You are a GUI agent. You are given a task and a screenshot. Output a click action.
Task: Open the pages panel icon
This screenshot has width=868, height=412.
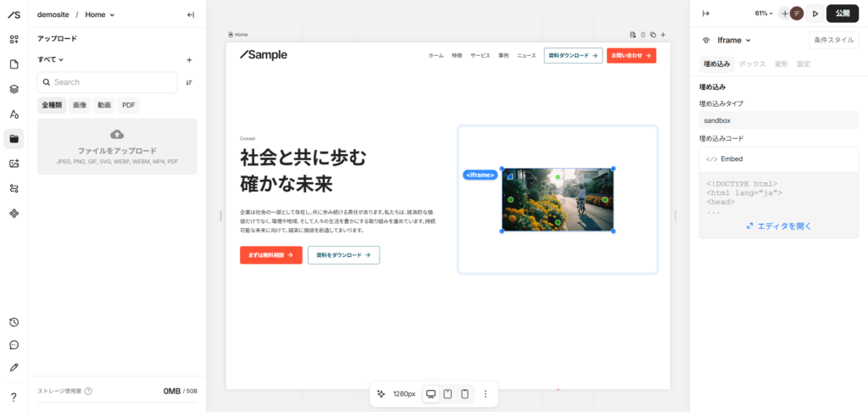click(x=14, y=64)
